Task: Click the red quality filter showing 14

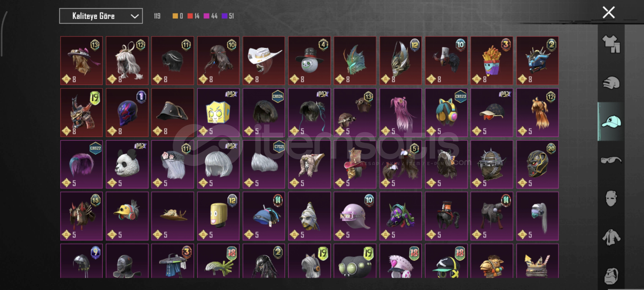Action: [193, 16]
